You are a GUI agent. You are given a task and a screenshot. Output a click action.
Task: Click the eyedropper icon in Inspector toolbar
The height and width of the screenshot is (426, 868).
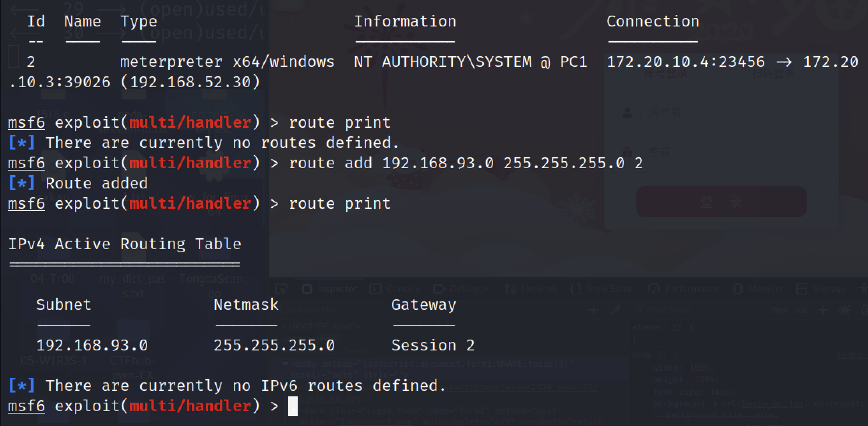(616, 310)
